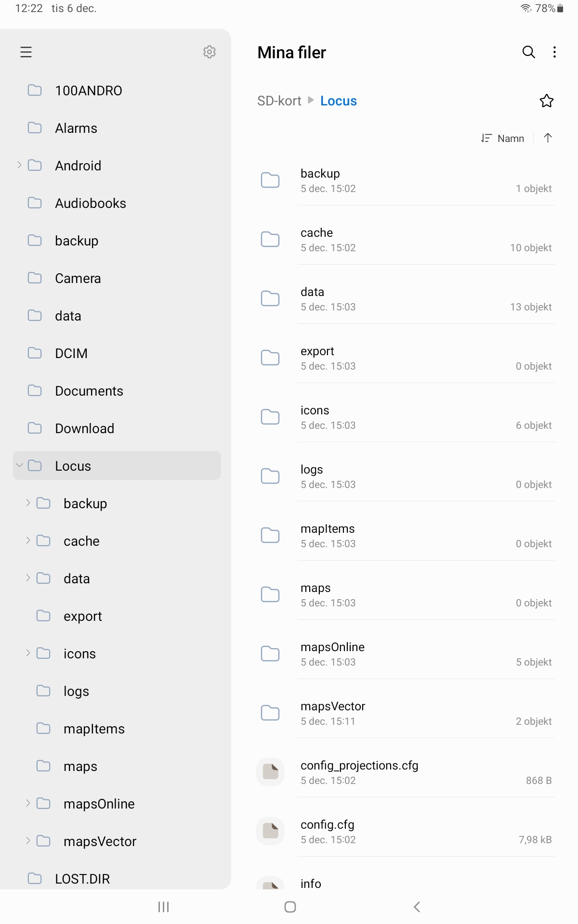
Task: Open the hamburger navigation menu
Action: pos(26,52)
